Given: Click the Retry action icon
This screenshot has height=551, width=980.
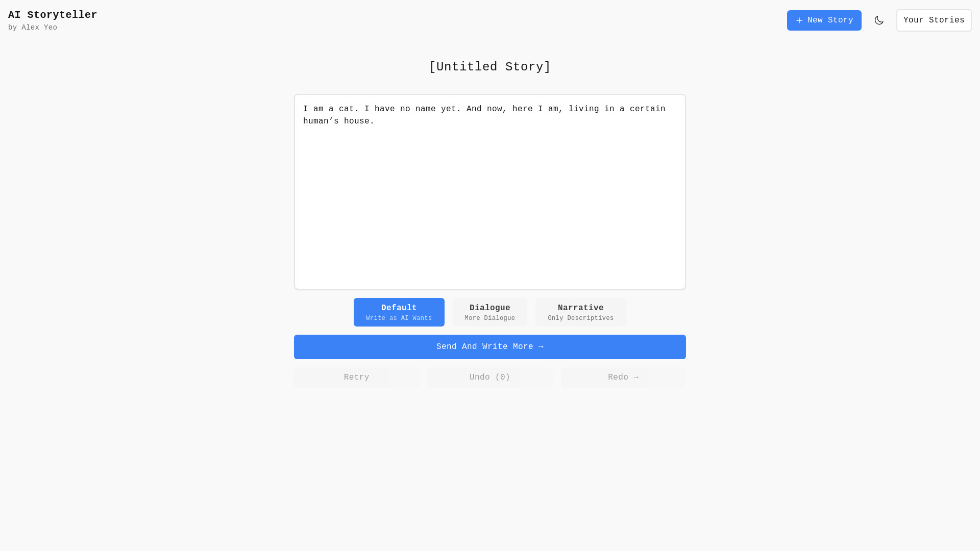Looking at the screenshot, I should click(356, 377).
